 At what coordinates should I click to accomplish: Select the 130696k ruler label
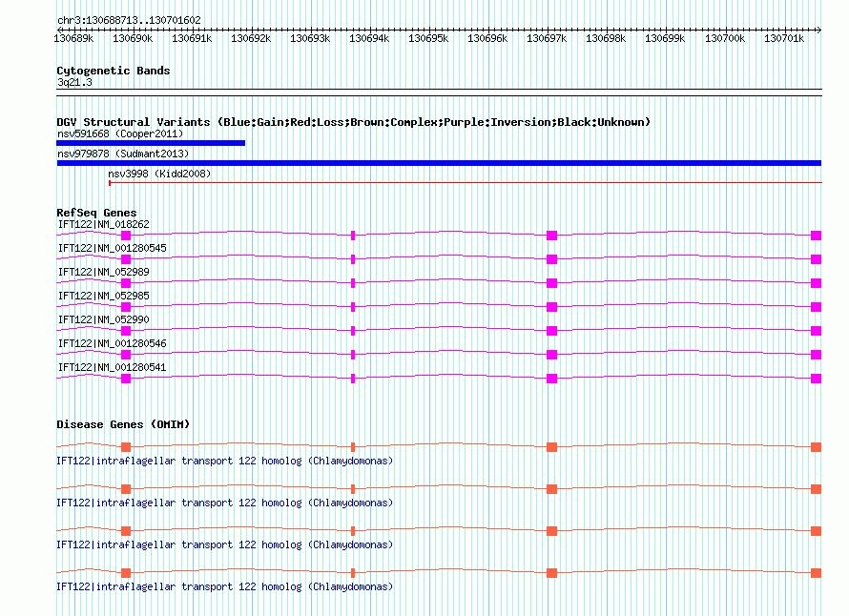pyautogui.click(x=487, y=38)
